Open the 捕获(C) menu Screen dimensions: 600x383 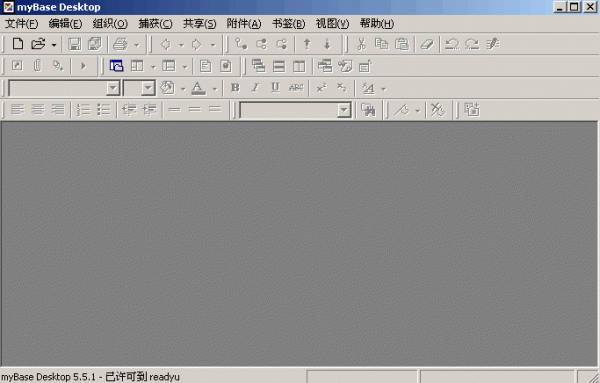[x=155, y=24]
